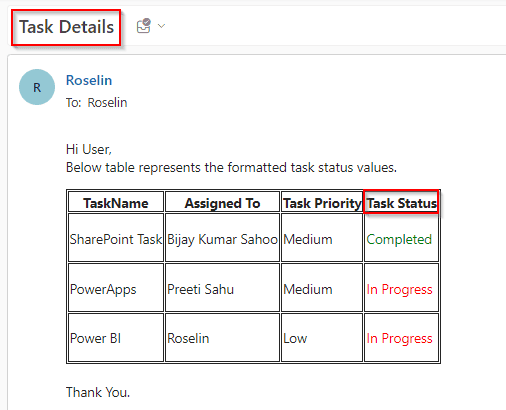Click the 'Below table represents' sentence
506x410 pixels.
click(231, 167)
